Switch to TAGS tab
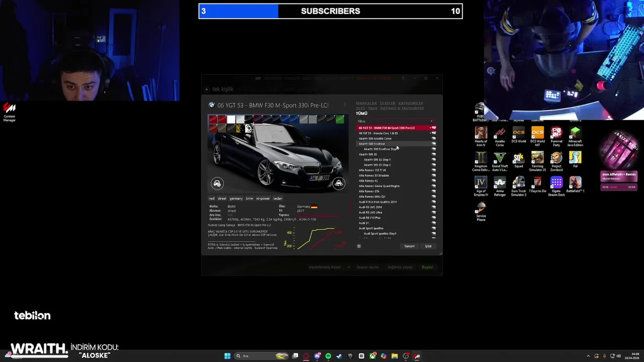The image size is (644, 362). tap(372, 109)
